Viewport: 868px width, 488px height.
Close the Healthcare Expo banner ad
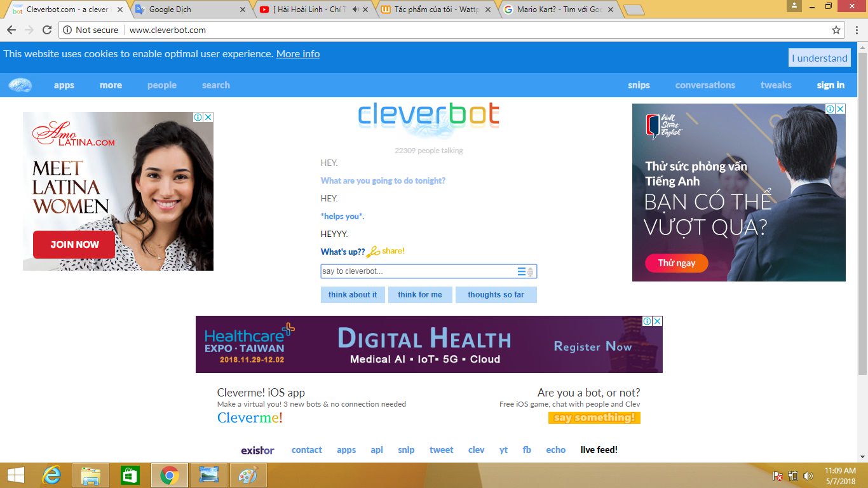[x=658, y=321]
